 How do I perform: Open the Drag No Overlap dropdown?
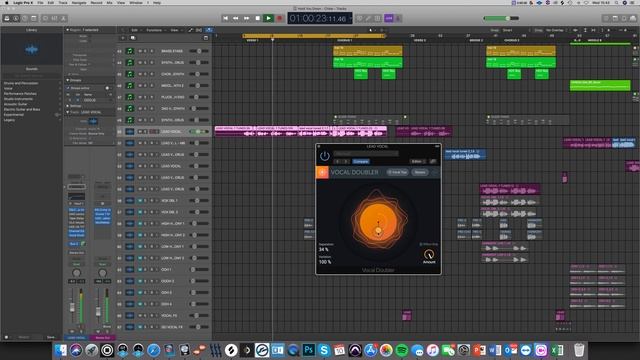[x=556, y=30]
